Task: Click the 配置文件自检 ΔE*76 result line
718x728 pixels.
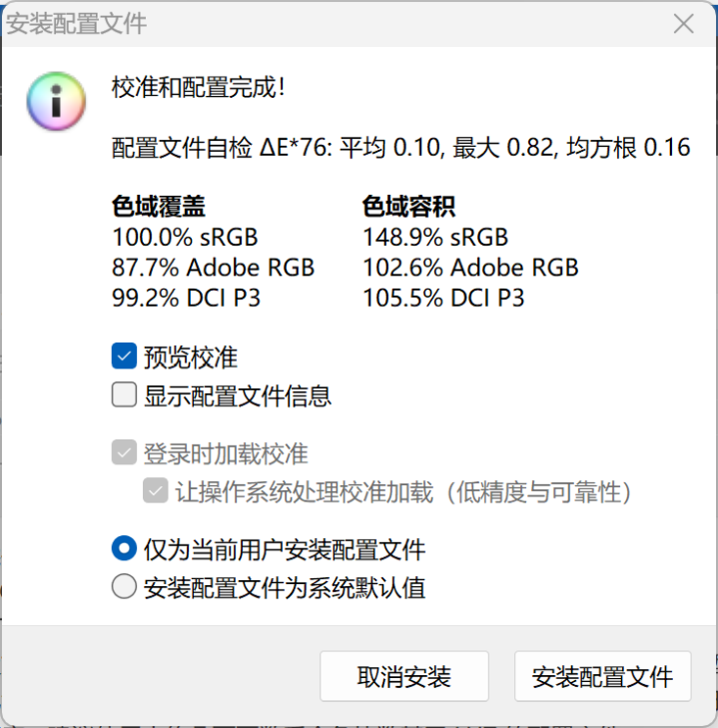Action: (400, 149)
